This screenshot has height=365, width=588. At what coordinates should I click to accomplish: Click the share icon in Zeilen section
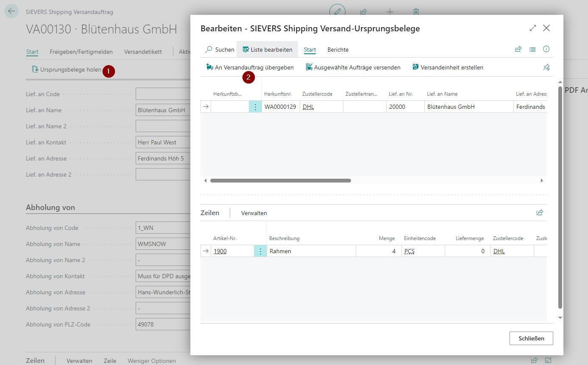[x=540, y=213]
